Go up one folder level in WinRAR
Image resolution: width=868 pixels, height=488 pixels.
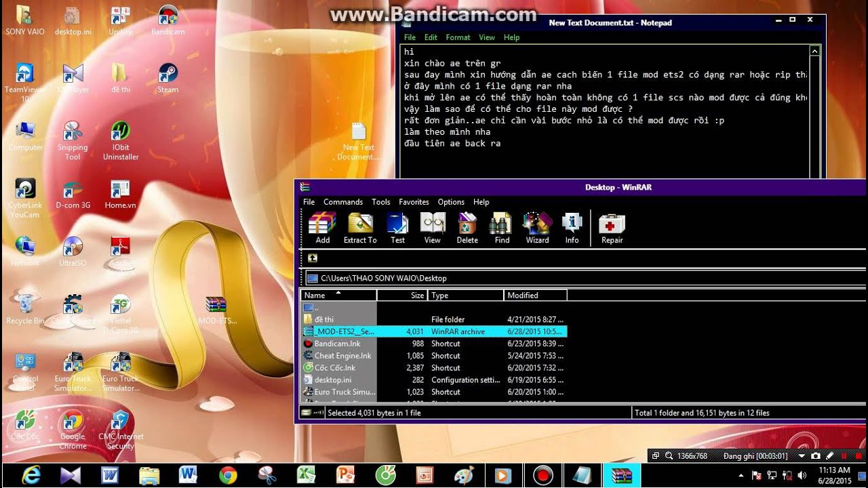pos(313,258)
